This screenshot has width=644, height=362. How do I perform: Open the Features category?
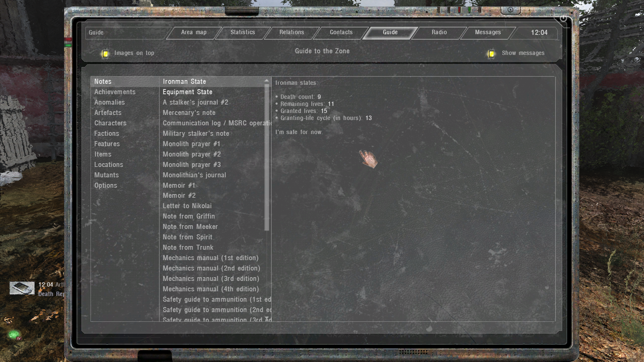[x=125, y=144]
